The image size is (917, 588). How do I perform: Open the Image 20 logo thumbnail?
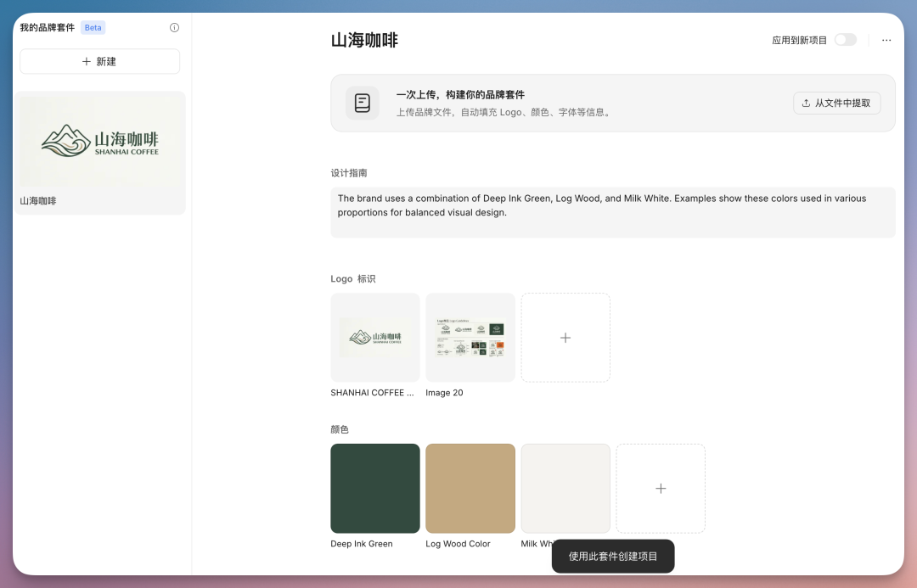coord(470,337)
